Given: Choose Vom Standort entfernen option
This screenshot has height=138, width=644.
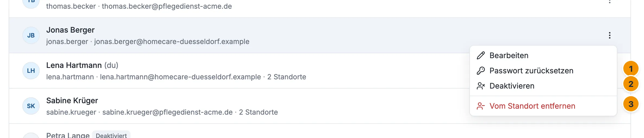Looking at the screenshot, I should coord(543,106).
